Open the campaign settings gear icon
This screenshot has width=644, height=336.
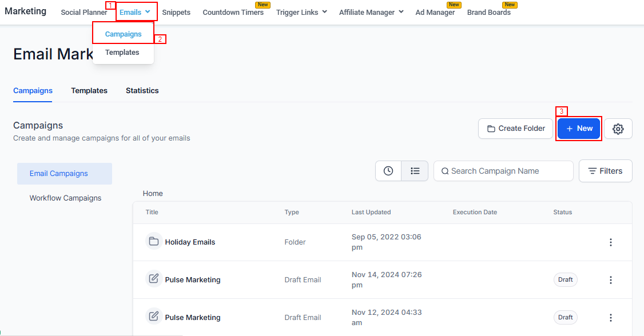tap(618, 129)
